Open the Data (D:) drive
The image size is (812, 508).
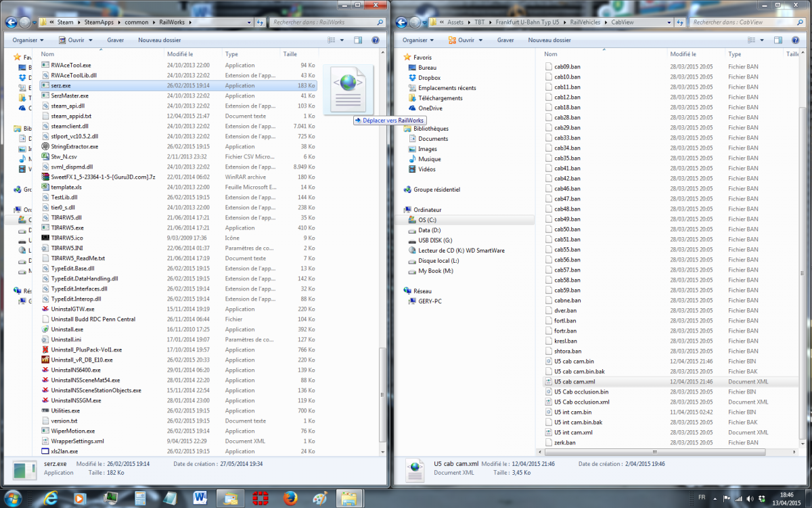point(429,230)
